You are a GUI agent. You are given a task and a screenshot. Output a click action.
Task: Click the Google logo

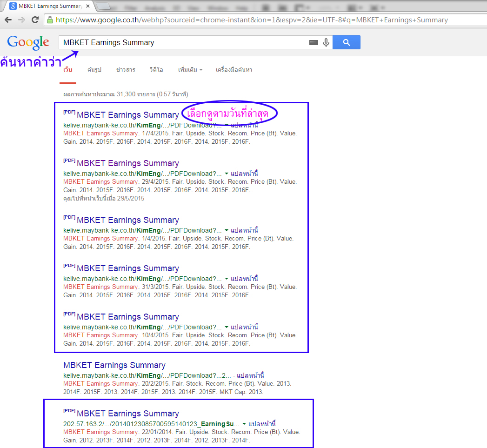[x=28, y=42]
